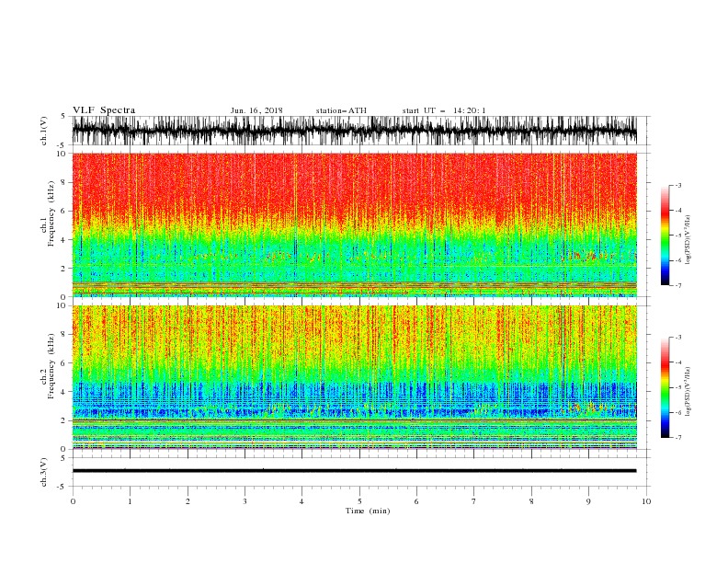Click the "ch.1(V)" waveform axis label

(44, 131)
